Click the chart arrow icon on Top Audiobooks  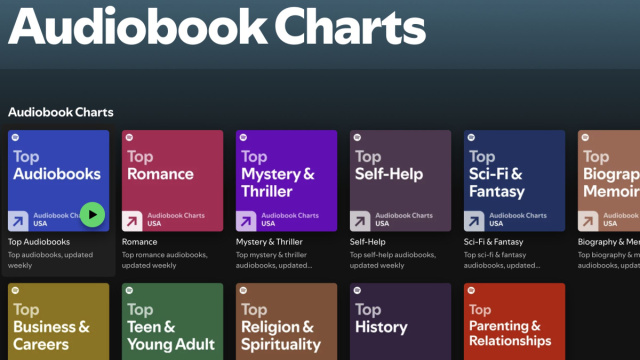[x=18, y=221]
